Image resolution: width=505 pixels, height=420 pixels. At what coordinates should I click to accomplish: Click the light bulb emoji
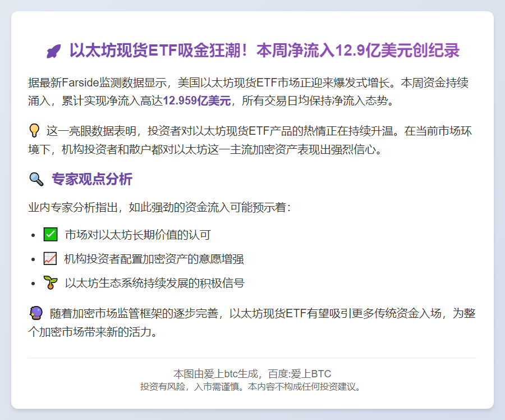pos(34,130)
